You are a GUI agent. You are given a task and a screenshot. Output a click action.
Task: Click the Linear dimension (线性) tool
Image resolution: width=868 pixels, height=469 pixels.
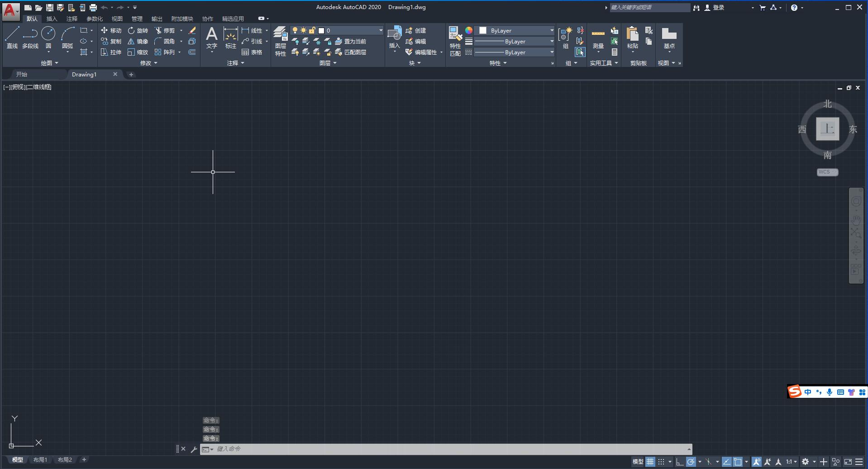[x=252, y=30]
